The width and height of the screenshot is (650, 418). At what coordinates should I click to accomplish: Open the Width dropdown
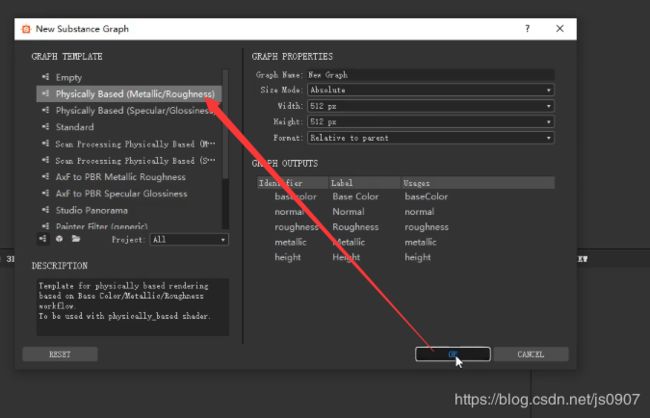431,106
